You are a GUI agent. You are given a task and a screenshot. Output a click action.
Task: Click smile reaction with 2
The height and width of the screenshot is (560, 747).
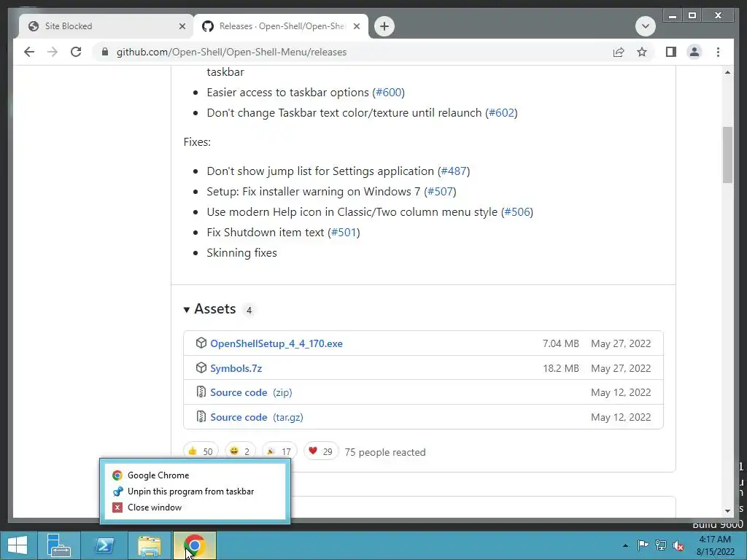(240, 451)
